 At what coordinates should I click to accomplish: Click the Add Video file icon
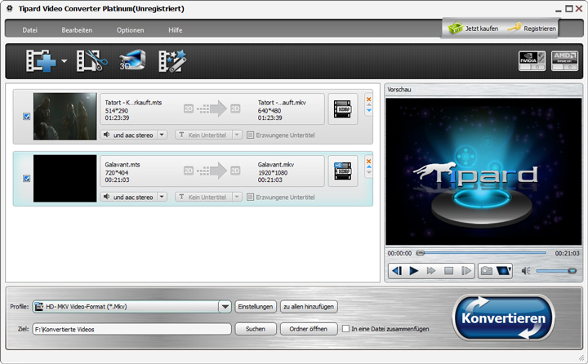pos(41,60)
